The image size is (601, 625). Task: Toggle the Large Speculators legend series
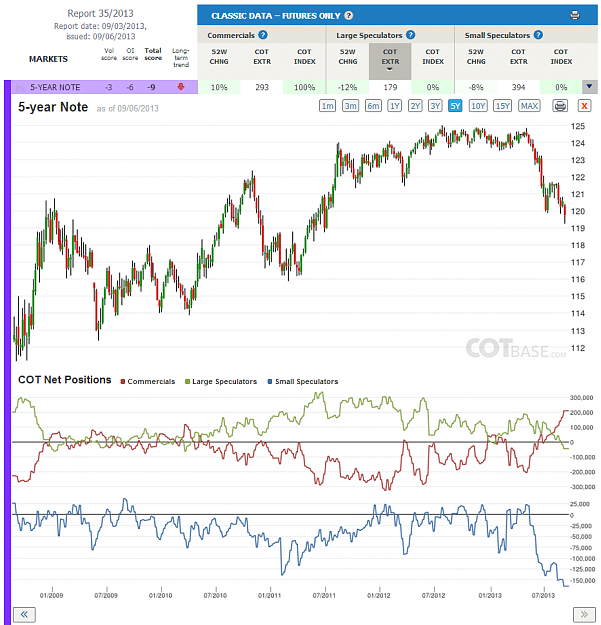coord(221,381)
